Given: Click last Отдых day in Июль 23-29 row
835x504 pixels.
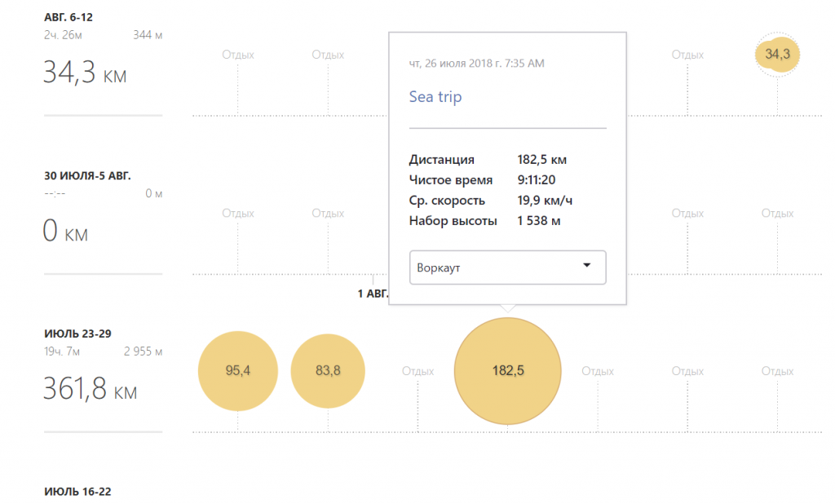Looking at the screenshot, I should [777, 371].
